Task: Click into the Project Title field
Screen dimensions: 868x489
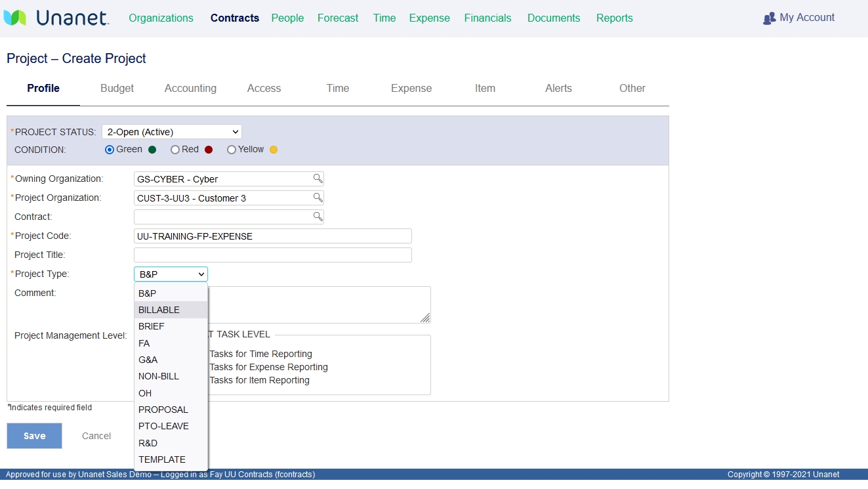Action: (272, 255)
